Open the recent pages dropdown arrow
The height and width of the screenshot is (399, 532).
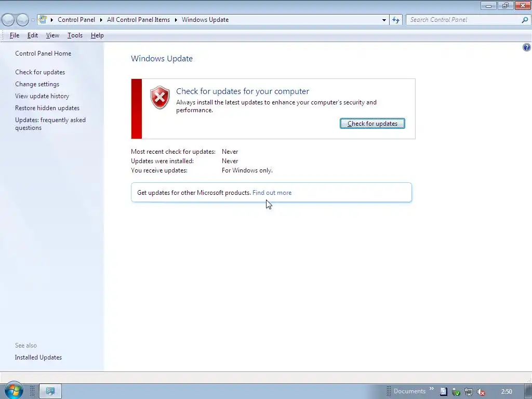click(x=33, y=20)
